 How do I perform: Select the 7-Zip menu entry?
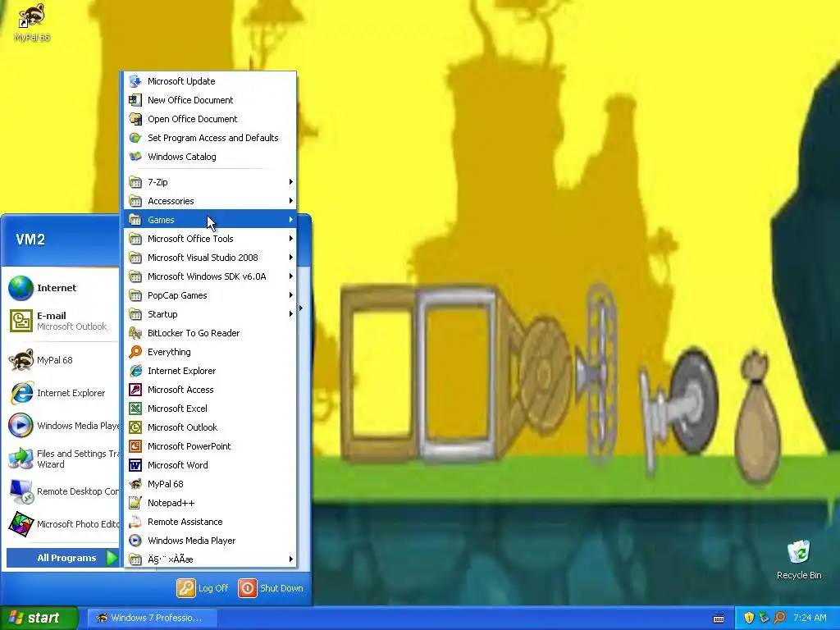[210, 182]
